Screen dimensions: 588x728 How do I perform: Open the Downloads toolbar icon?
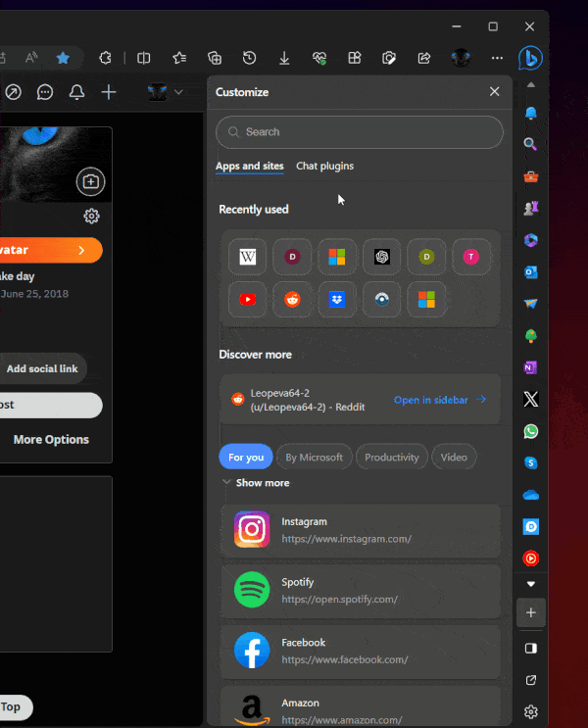284,58
